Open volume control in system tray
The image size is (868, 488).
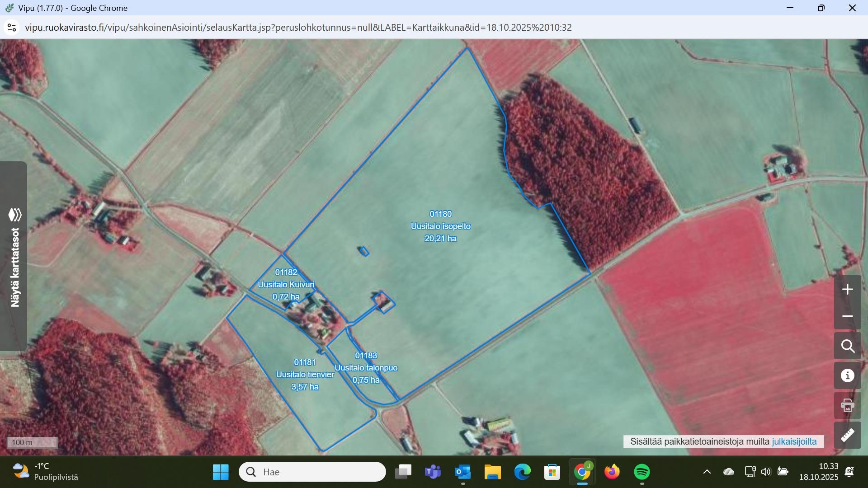tap(766, 472)
